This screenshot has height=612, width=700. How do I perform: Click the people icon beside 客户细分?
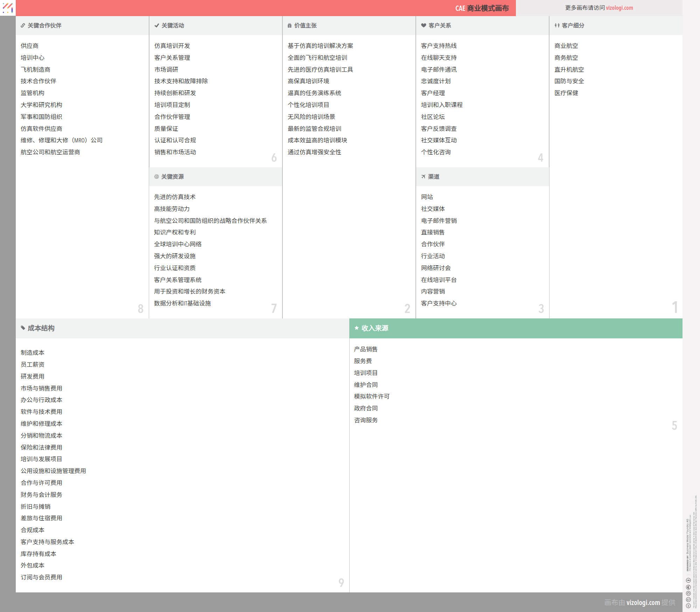pyautogui.click(x=557, y=26)
